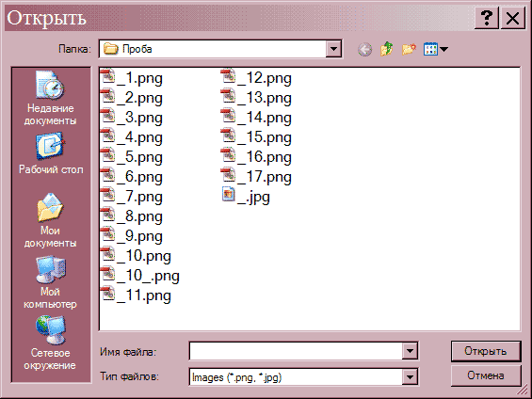Image resolution: width=532 pixels, height=399 pixels.
Task: Go to Рабочий стол location
Action: pos(51,153)
